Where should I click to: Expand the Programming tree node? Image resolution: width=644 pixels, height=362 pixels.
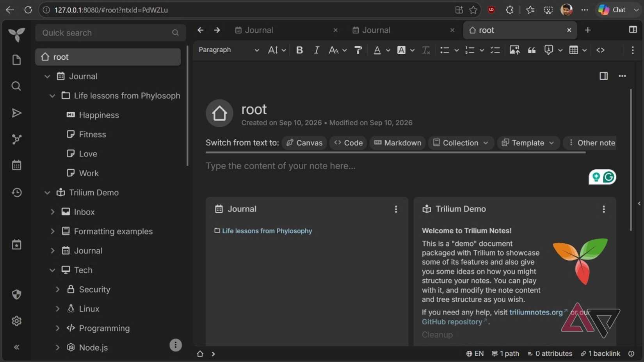pyautogui.click(x=57, y=328)
